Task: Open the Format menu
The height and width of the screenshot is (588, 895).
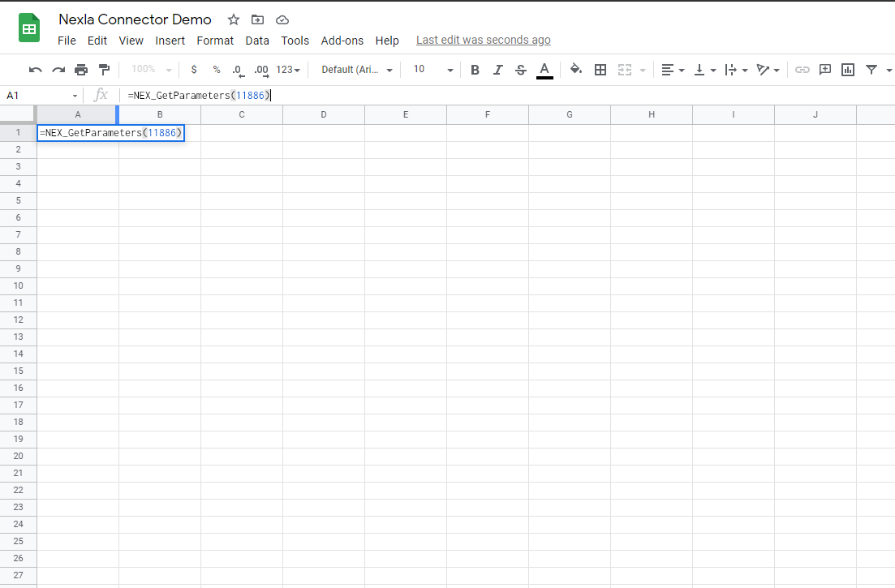Action: click(215, 41)
